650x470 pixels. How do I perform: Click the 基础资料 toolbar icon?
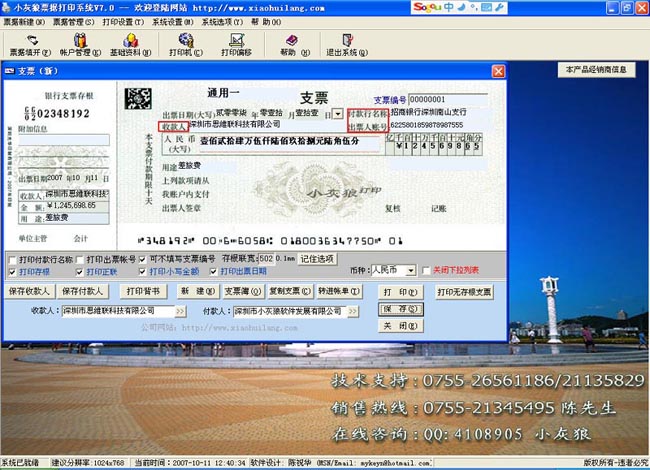[125, 45]
